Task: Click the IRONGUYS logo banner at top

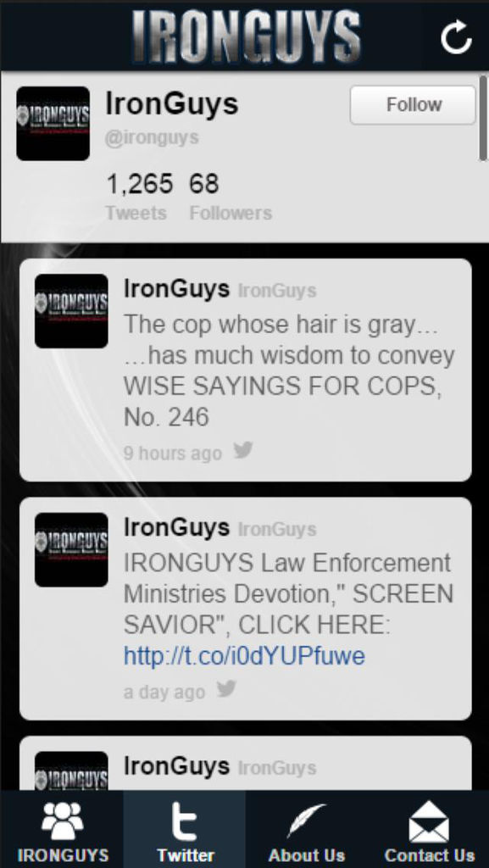Action: point(246,36)
